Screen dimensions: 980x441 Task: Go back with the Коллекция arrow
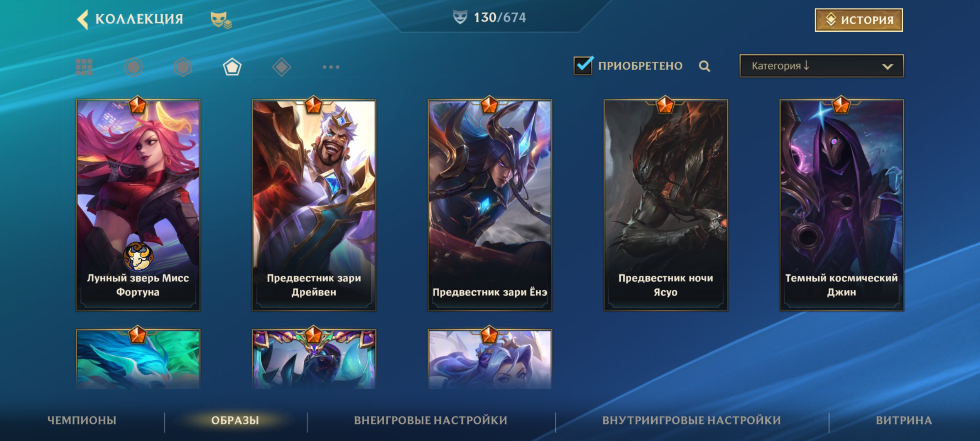tap(83, 19)
